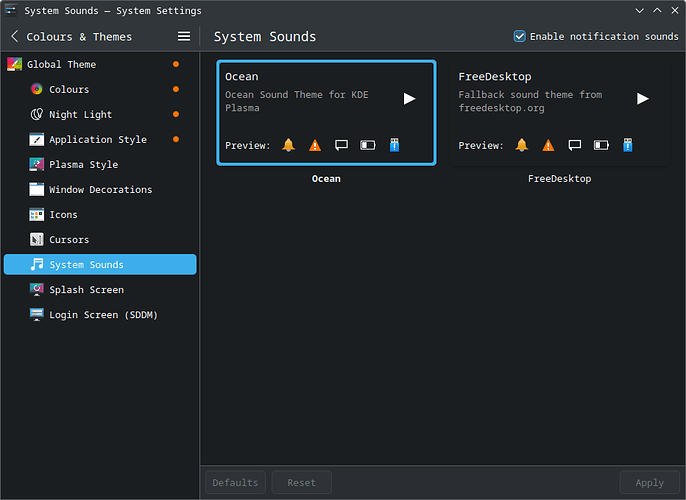Open Application Style settings

point(100,140)
